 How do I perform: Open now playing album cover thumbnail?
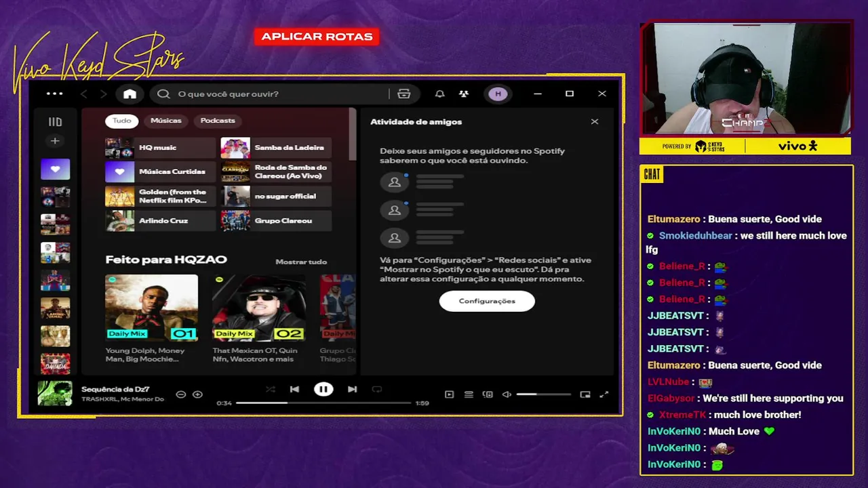coord(55,393)
